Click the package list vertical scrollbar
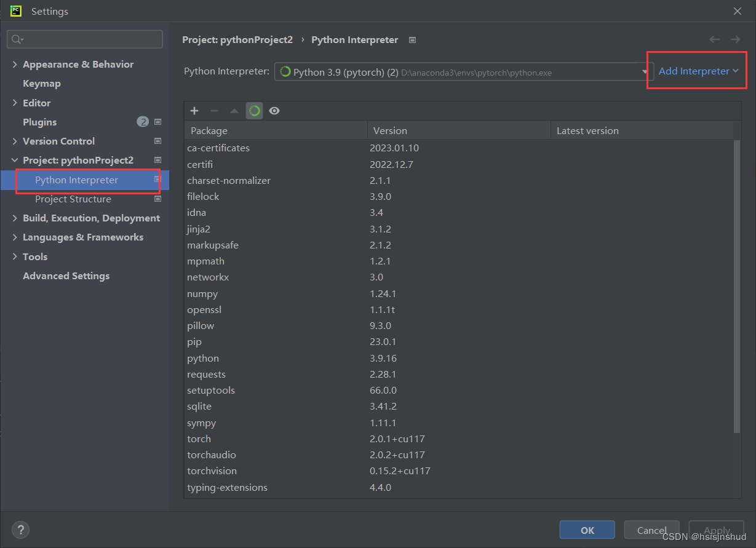The height and width of the screenshot is (548, 756). click(737, 286)
